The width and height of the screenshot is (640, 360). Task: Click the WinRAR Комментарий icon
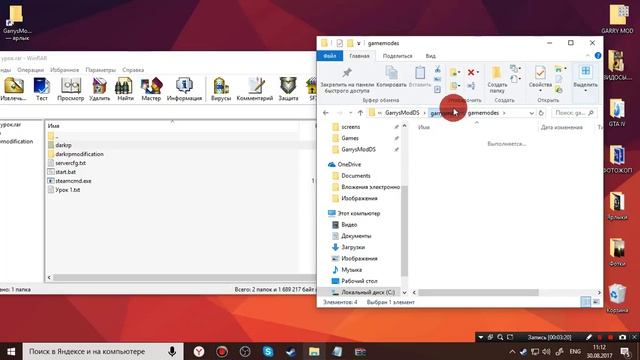tap(255, 89)
